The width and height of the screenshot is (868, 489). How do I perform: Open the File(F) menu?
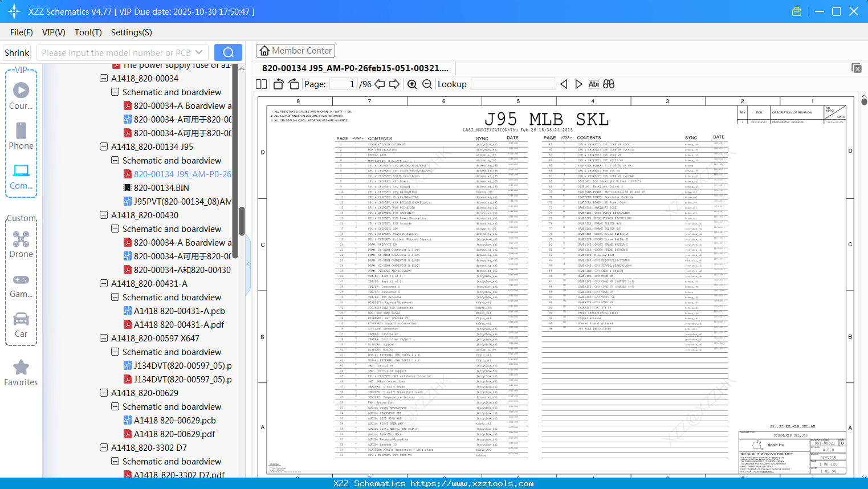click(22, 32)
